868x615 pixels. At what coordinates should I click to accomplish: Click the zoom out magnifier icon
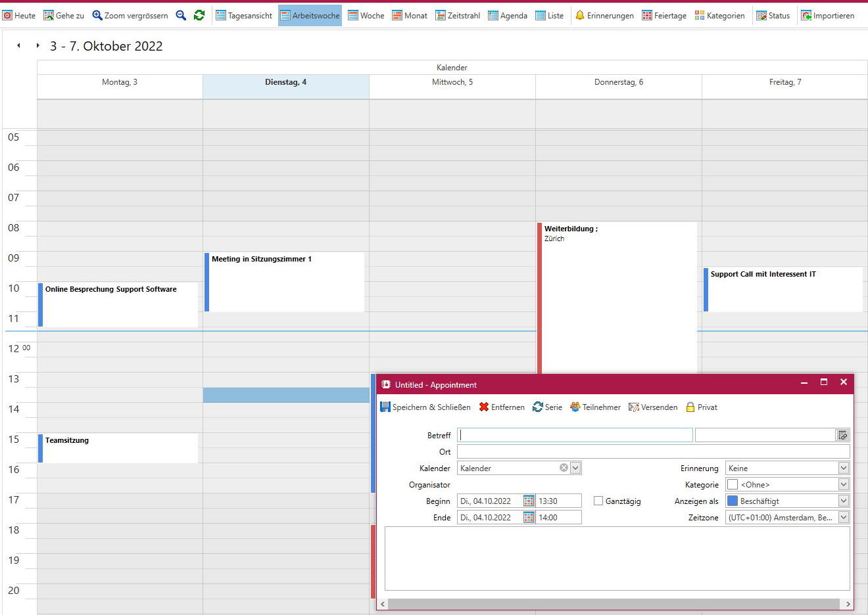click(181, 15)
